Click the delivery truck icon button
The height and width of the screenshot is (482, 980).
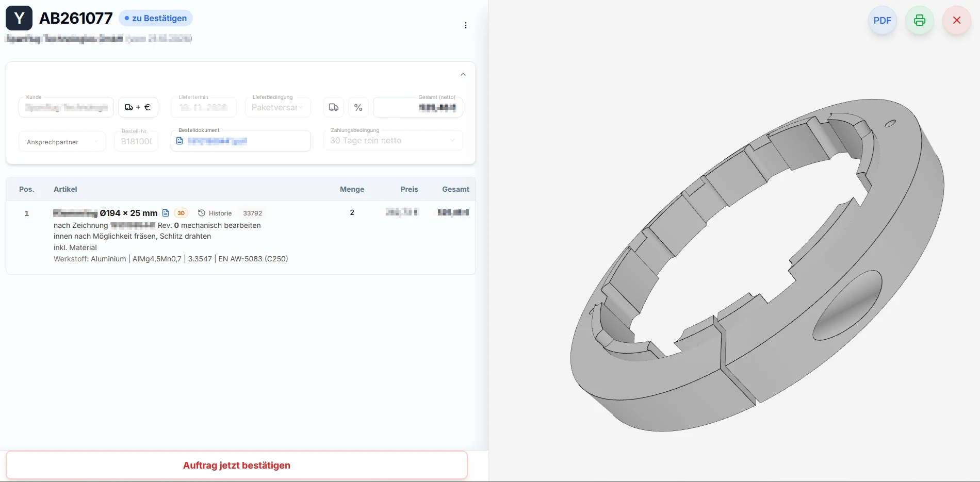pyautogui.click(x=334, y=107)
